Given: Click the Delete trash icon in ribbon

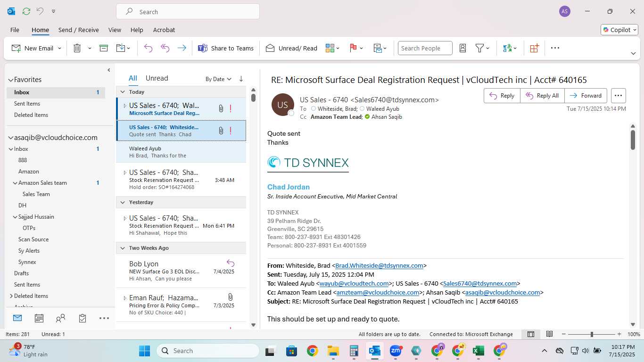Looking at the screenshot, I should point(77,48).
